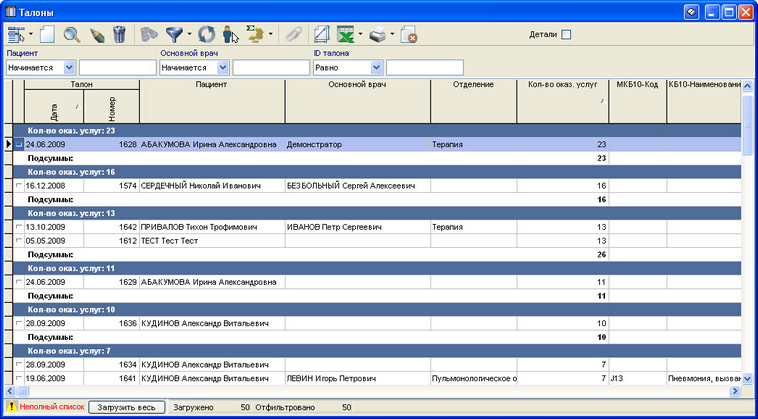Click the vertical scrollbar up arrow

point(747,85)
